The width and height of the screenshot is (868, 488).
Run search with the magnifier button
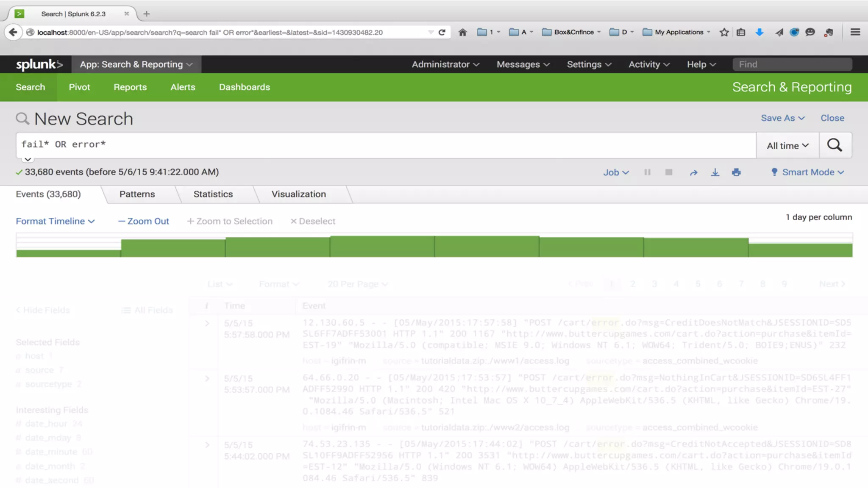[835, 145]
